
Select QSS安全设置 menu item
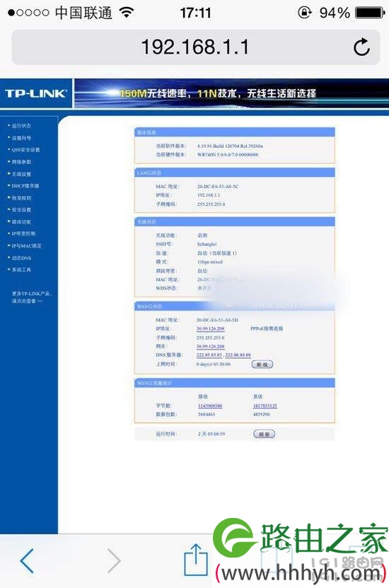[25, 149]
